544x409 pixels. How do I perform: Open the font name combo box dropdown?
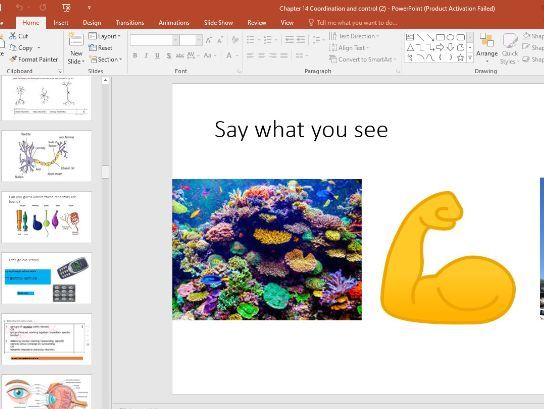click(176, 40)
